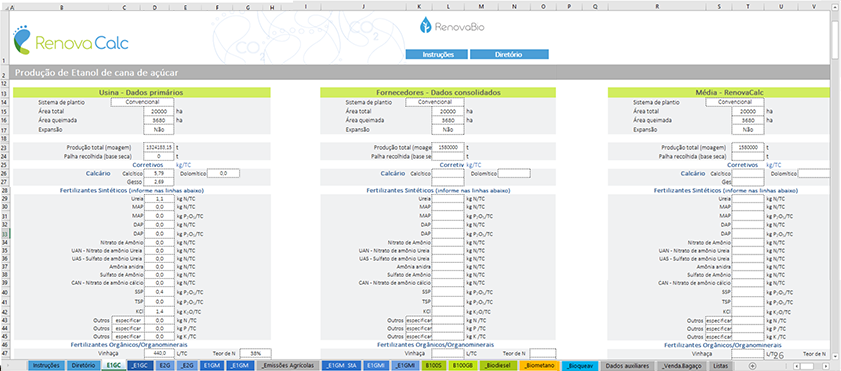Open Expansão dropdown in Usina section
The width and height of the screenshot is (841, 371).
(x=159, y=130)
